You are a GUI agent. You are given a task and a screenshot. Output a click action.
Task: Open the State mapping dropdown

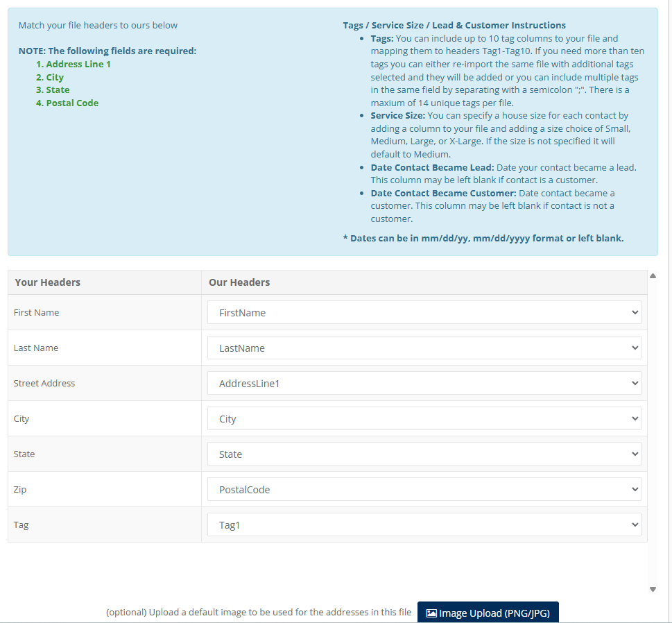pyautogui.click(x=424, y=454)
